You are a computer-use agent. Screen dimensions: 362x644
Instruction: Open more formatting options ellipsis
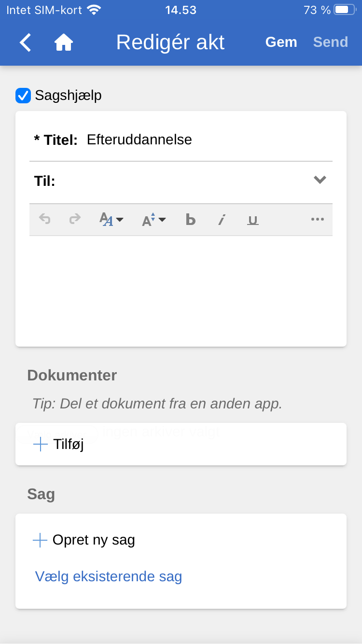317,220
